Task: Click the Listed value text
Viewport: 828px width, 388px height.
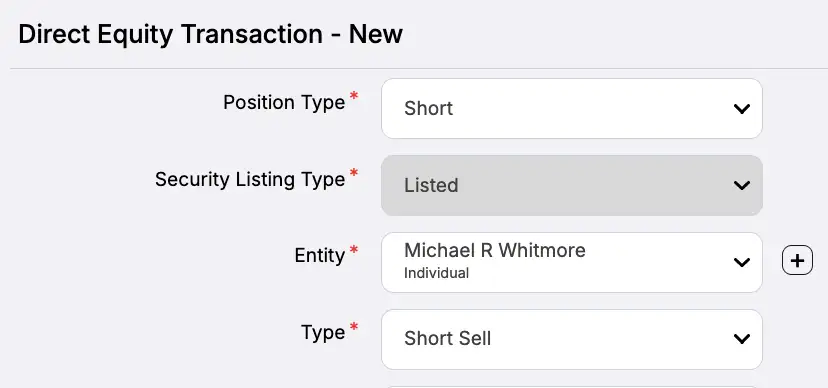Action: click(x=431, y=185)
